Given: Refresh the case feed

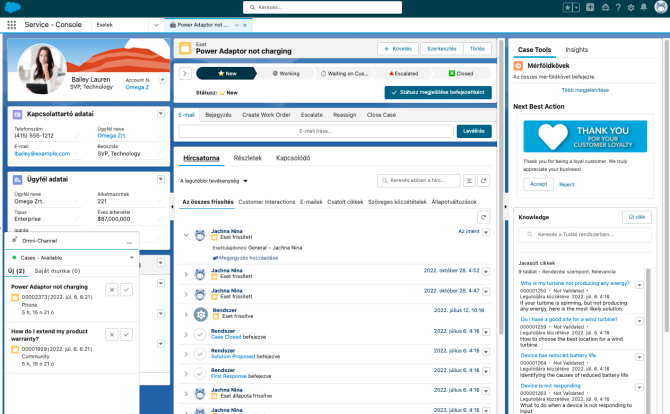Looking at the screenshot, I should pos(486,181).
